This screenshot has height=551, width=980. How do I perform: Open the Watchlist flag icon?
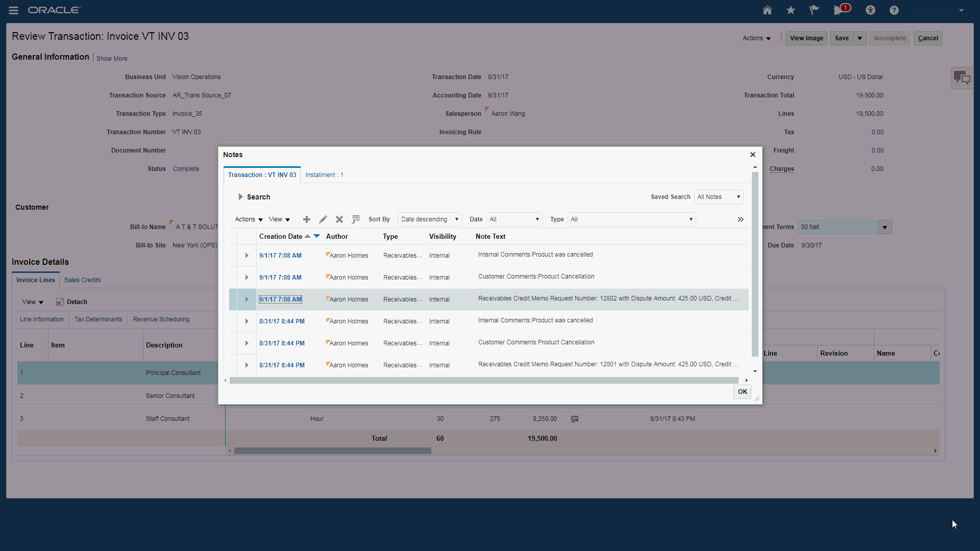pos(814,10)
